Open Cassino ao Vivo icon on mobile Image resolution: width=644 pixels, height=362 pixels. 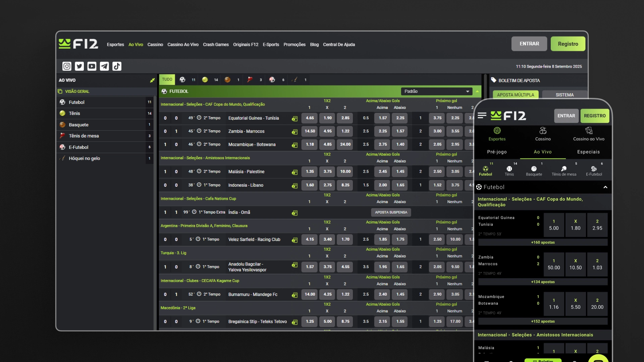tap(588, 131)
